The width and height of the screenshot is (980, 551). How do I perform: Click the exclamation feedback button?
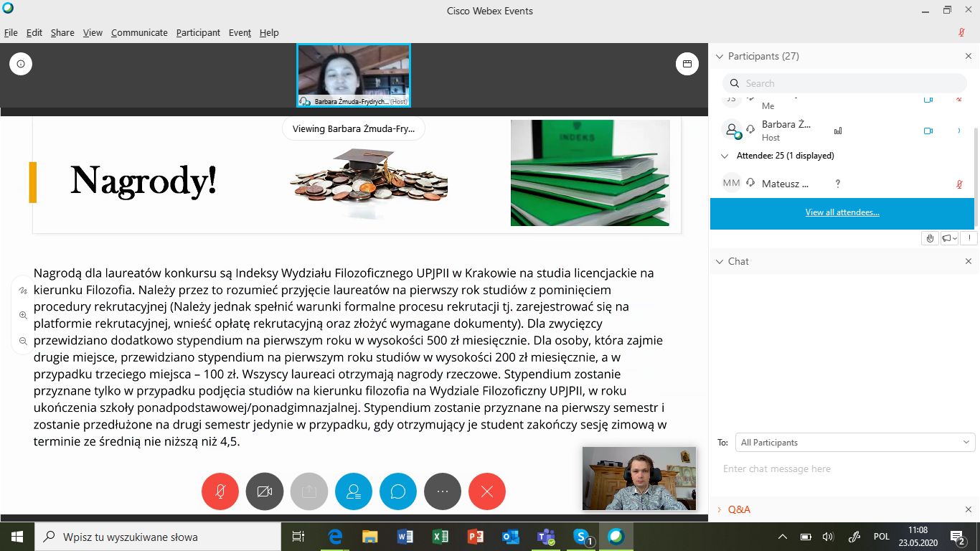[x=969, y=238]
